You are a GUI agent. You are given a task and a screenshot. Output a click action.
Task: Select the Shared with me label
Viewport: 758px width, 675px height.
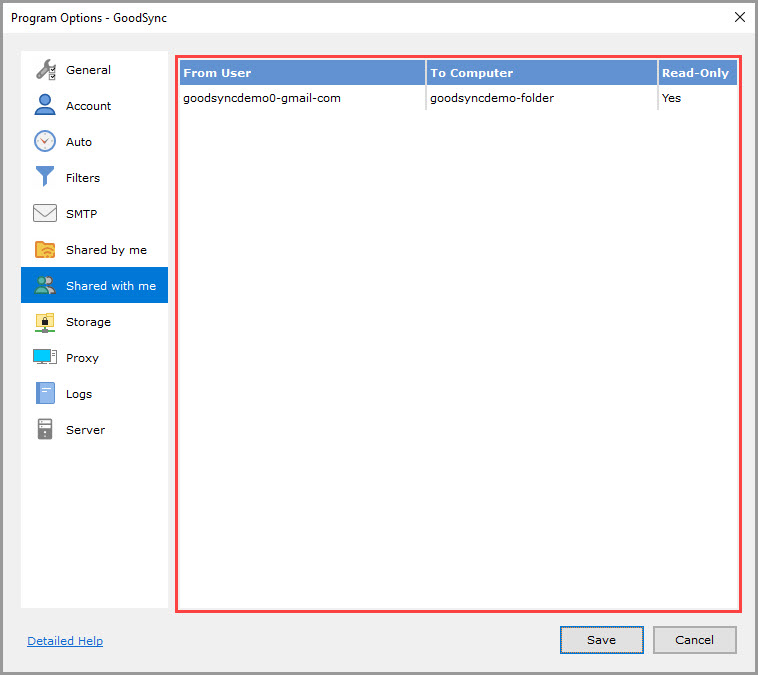click(111, 286)
